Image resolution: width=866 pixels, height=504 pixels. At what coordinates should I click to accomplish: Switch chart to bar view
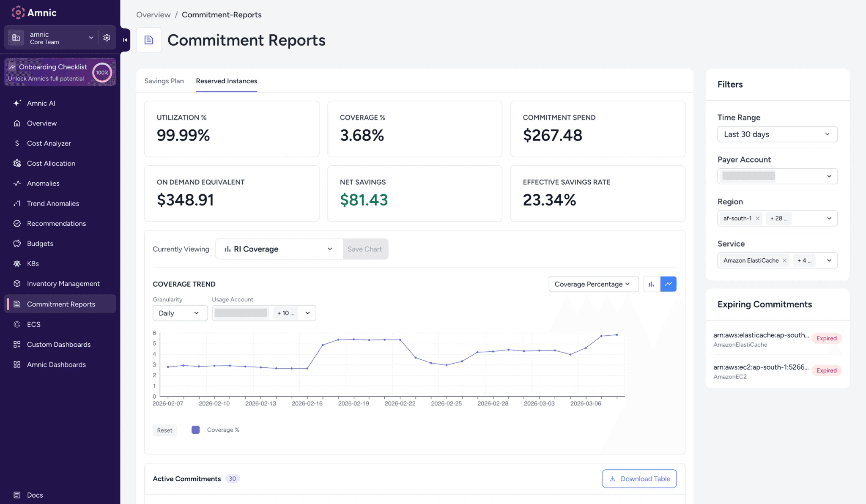[x=651, y=284]
